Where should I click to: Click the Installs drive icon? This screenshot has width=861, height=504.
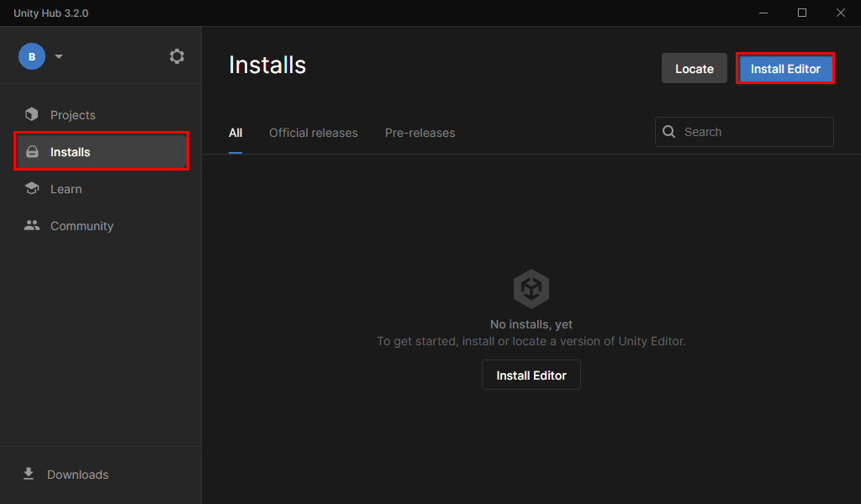pyautogui.click(x=33, y=151)
